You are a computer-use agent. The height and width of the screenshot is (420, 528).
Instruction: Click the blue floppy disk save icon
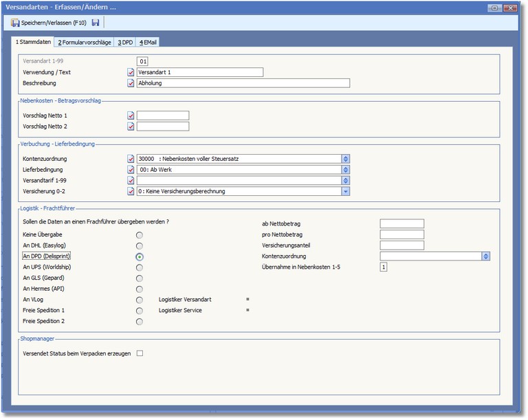[96, 23]
